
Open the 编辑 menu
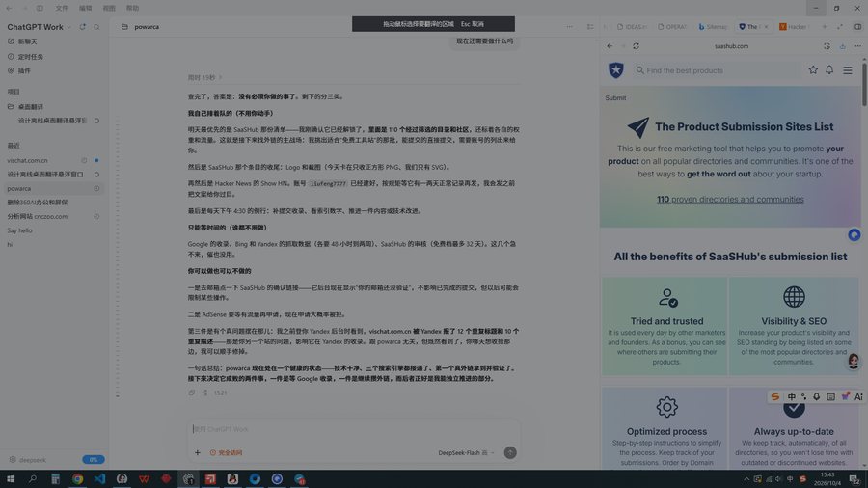click(x=85, y=9)
